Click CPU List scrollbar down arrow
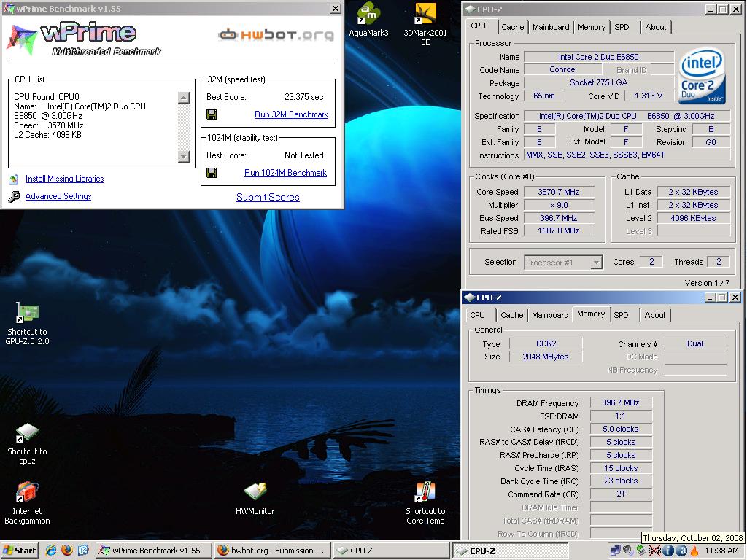The image size is (747, 560). click(x=183, y=156)
